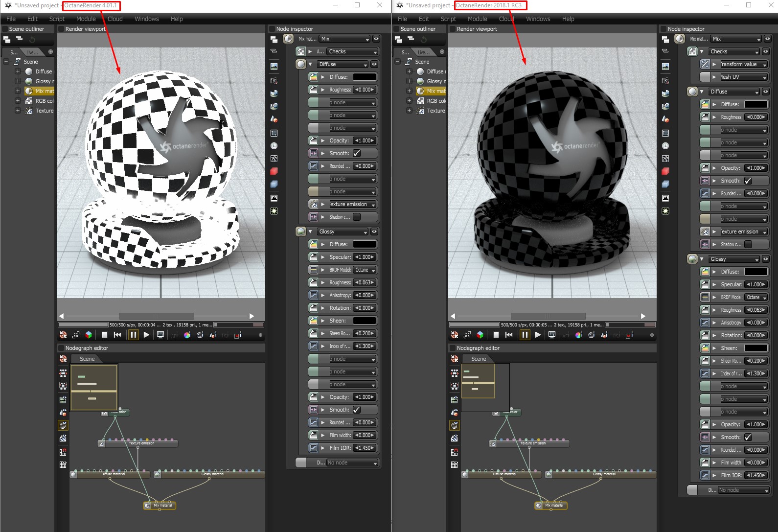Expand the Texture item in right Scene outliner
The height and width of the screenshot is (532, 778).
point(409,111)
